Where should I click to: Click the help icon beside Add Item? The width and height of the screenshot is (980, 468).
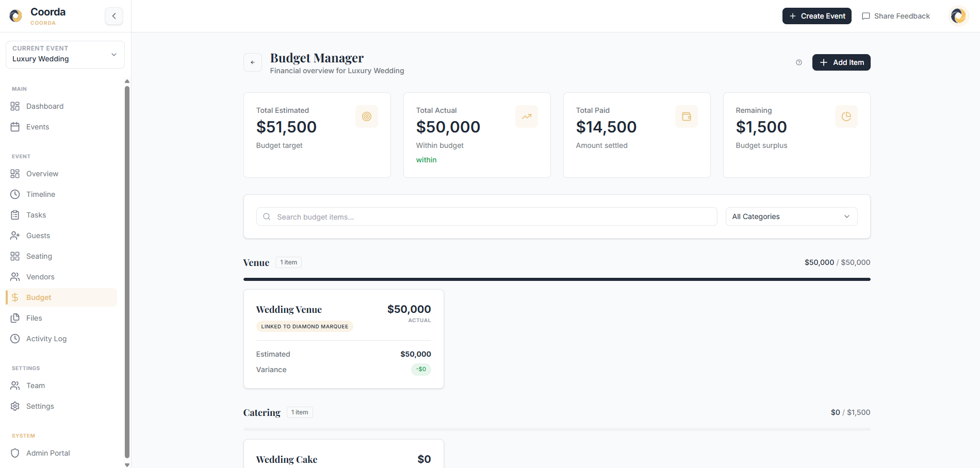[x=798, y=62]
